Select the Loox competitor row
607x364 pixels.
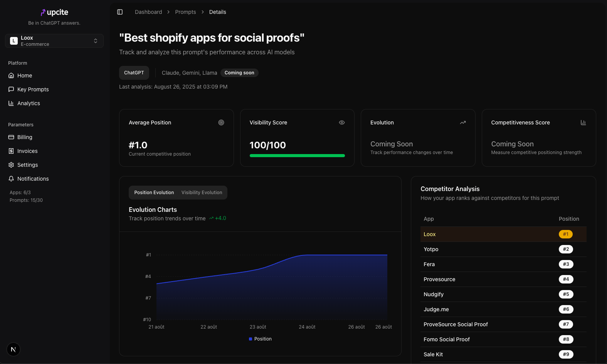[503, 234]
